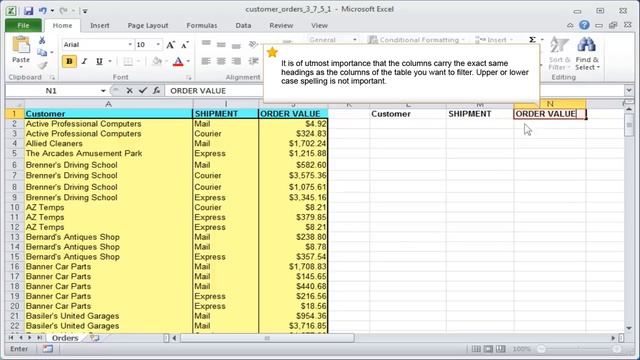Click the Name Box showing N1

[x=52, y=91]
